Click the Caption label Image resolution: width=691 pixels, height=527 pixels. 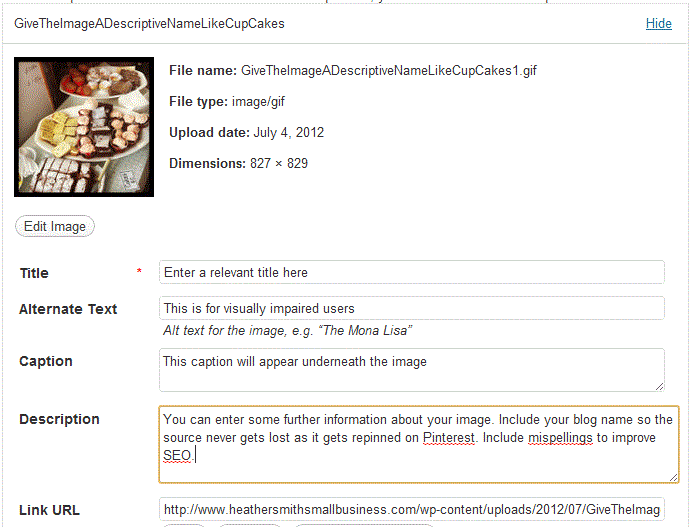46,361
